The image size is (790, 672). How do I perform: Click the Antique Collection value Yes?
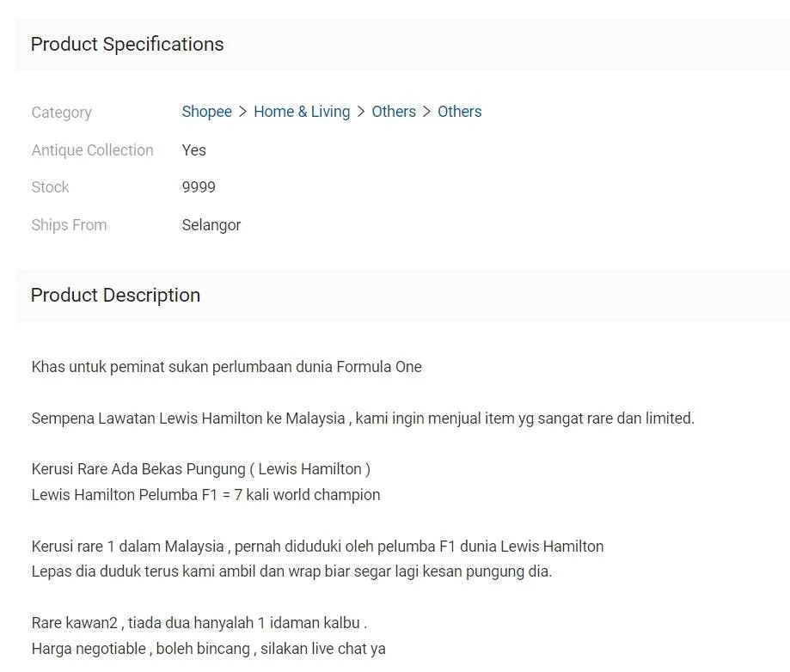point(193,150)
